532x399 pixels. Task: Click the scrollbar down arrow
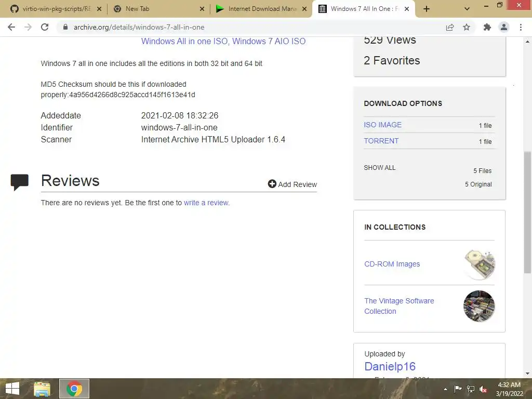(527, 374)
